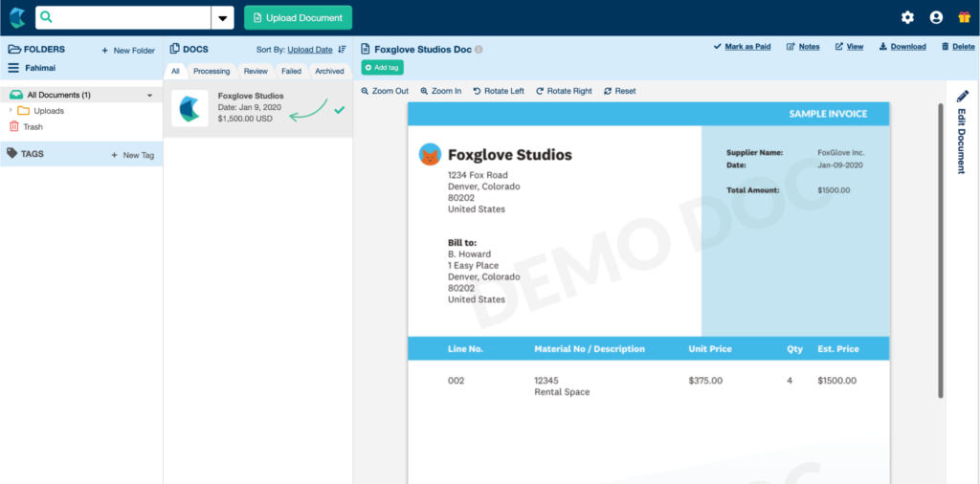Screen dimensions: 980x484
Task: Click Mark as Paid
Action: click(742, 46)
